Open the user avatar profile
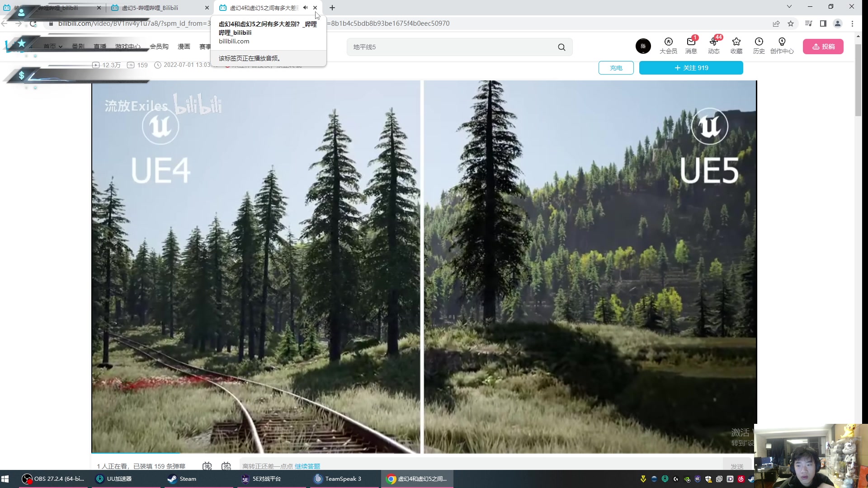The height and width of the screenshot is (488, 868). 643,46
